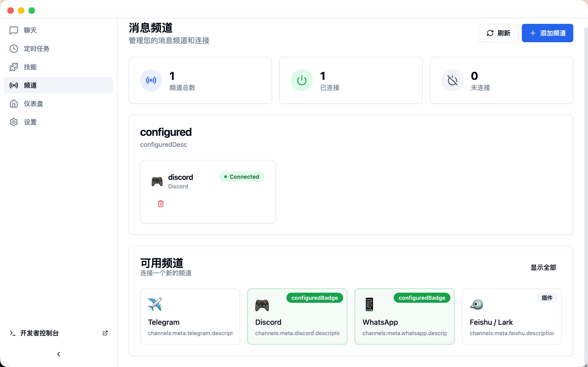Collapse the sidebar with the chevron at bottom

pyautogui.click(x=58, y=354)
